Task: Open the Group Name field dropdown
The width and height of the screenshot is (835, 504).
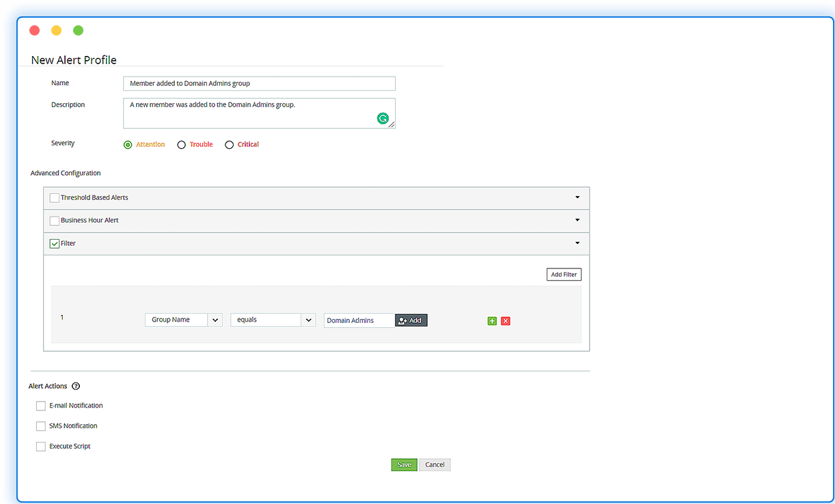Action: point(216,319)
